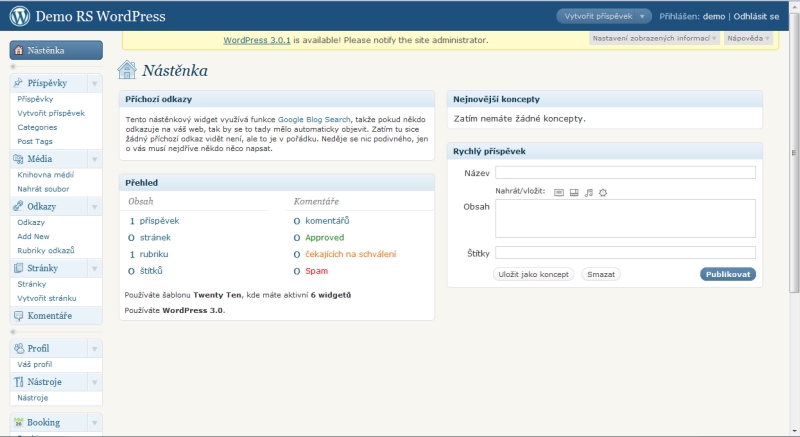Select Vytvořit stránku in sidebar
This screenshot has height=437, width=800.
click(47, 298)
